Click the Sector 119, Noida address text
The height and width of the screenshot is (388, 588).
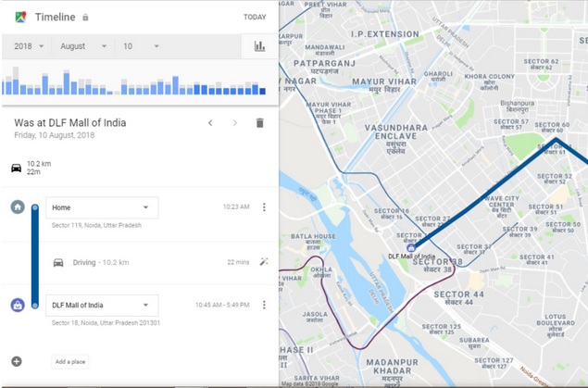96,225
